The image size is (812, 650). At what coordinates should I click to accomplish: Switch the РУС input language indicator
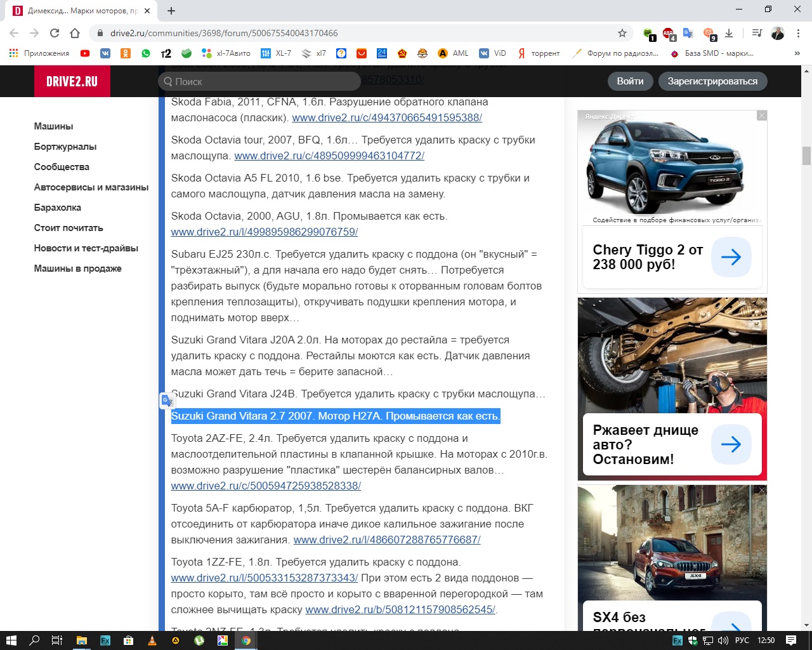pyautogui.click(x=742, y=640)
